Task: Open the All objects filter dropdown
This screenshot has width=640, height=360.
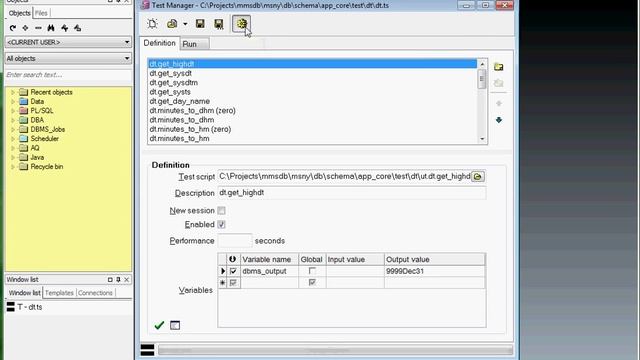Action: coord(127,58)
